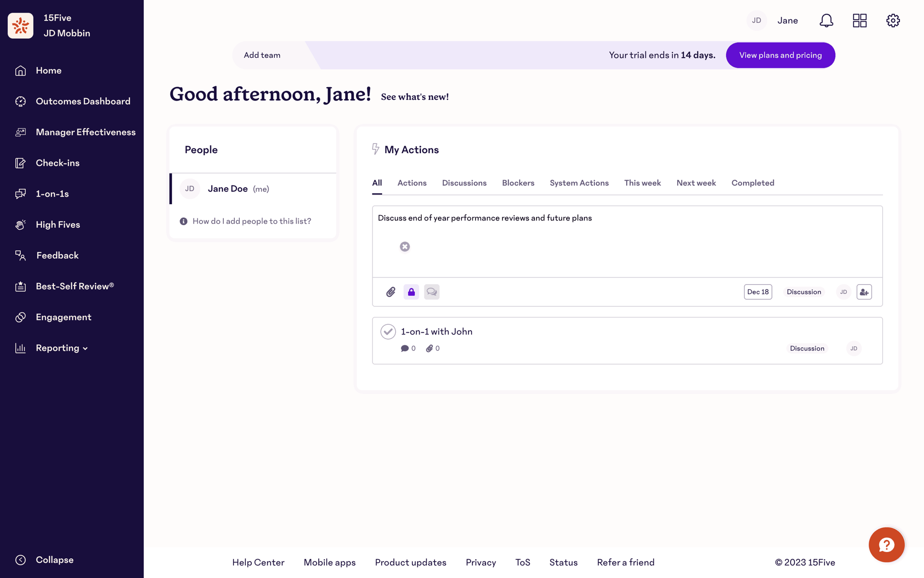Click the info icon beside add people question

183,221
